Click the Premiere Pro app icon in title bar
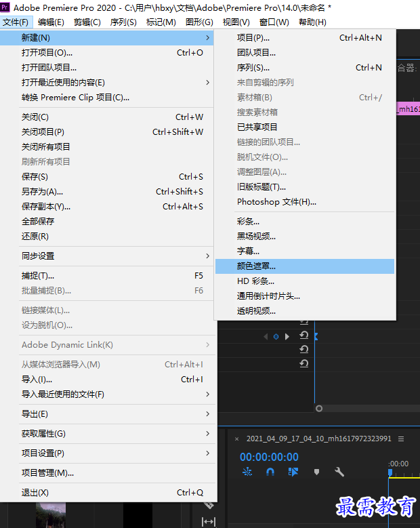 [5, 7]
